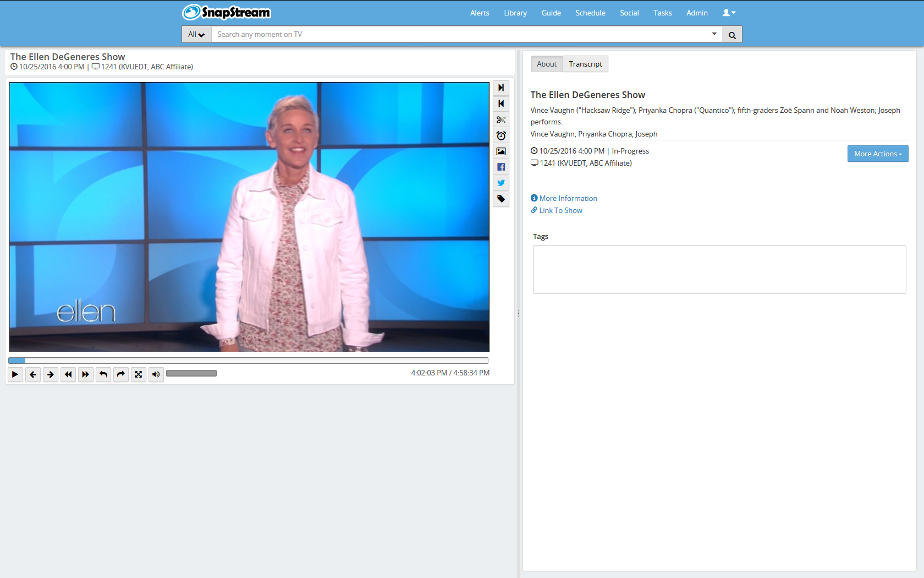This screenshot has width=924, height=578.
Task: Click the image snapshot icon
Action: [501, 151]
